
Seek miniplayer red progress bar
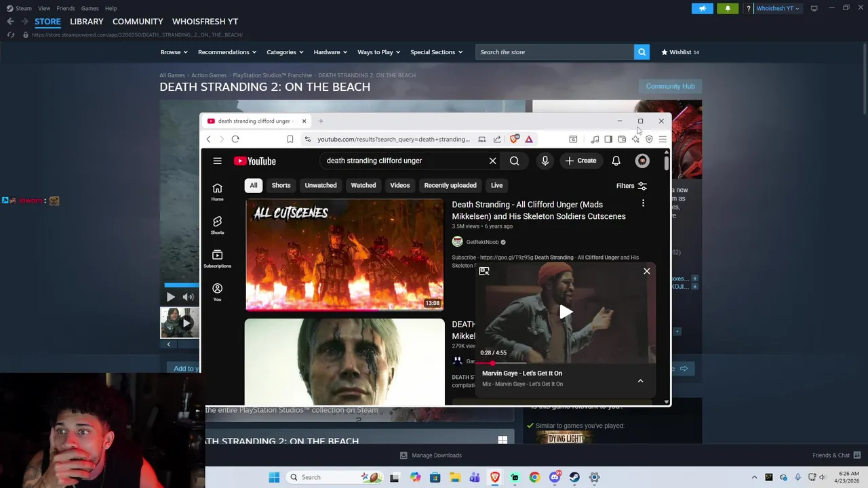[x=566, y=363]
